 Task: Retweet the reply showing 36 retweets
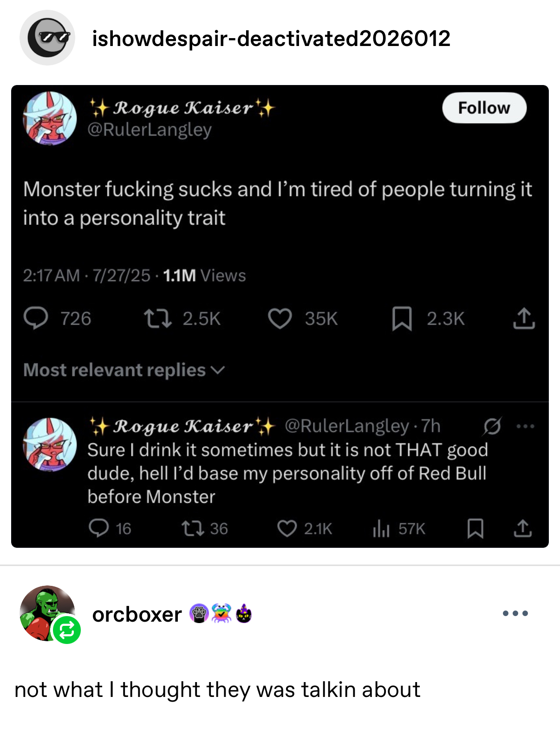point(192,528)
